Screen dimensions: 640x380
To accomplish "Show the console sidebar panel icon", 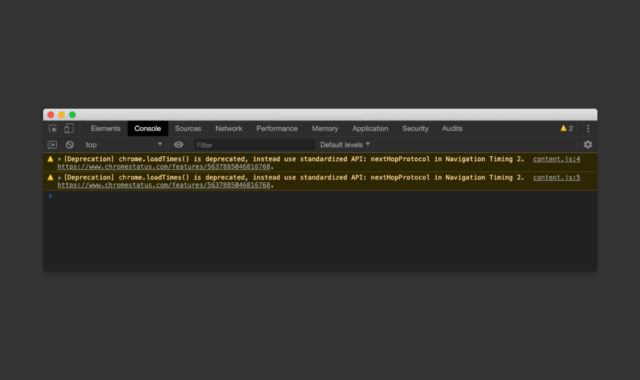I will 52,145.
